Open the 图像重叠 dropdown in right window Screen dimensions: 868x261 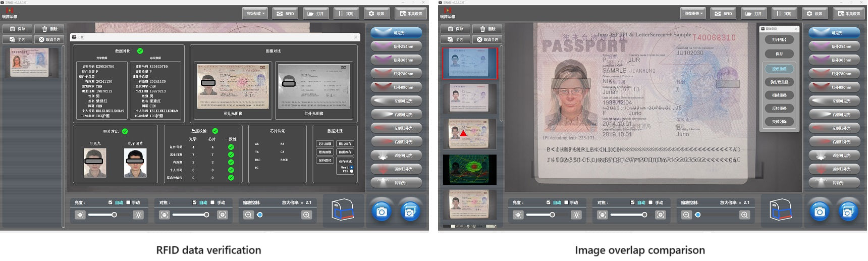tap(693, 14)
